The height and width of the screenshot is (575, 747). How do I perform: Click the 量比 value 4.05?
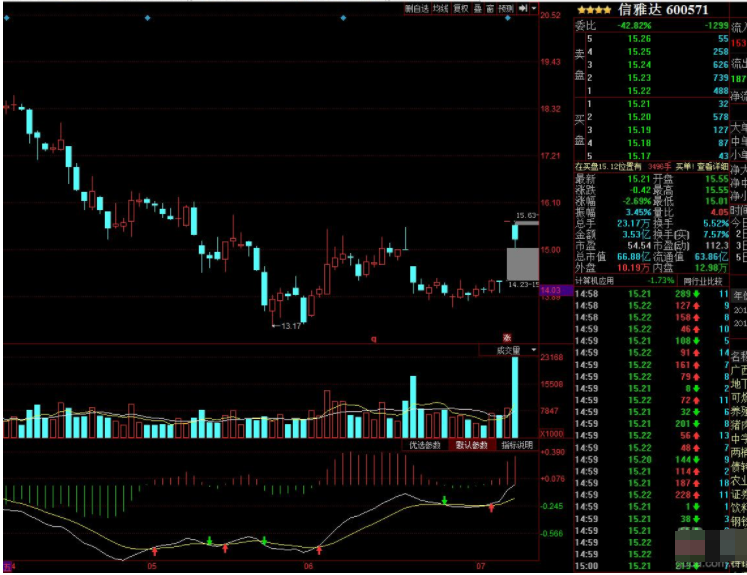[x=720, y=212]
